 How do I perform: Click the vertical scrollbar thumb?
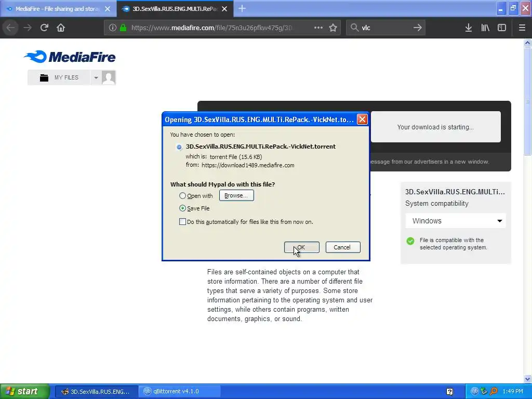527,101
